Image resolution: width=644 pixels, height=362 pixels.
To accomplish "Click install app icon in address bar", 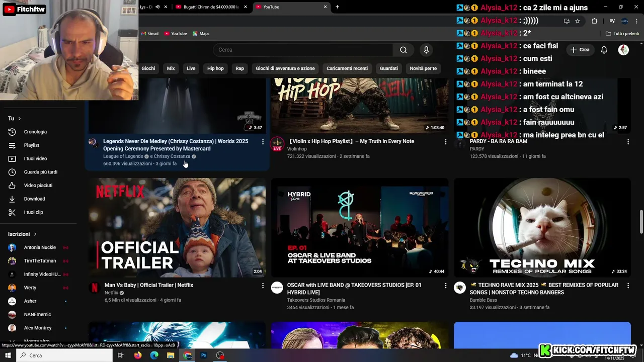I will point(567,21).
